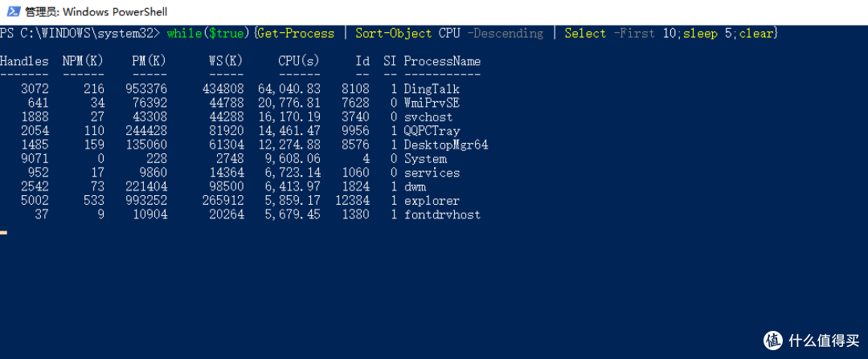Click the explorer process name

[432, 201]
